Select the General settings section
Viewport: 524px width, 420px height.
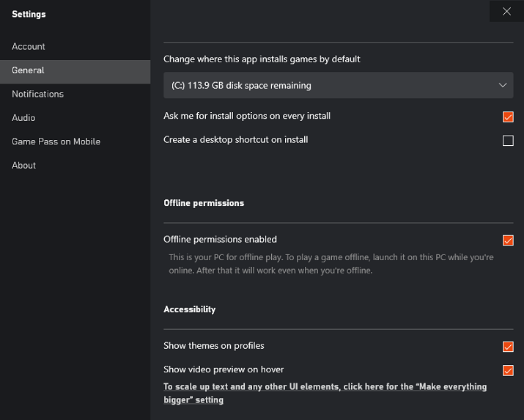tap(75, 70)
